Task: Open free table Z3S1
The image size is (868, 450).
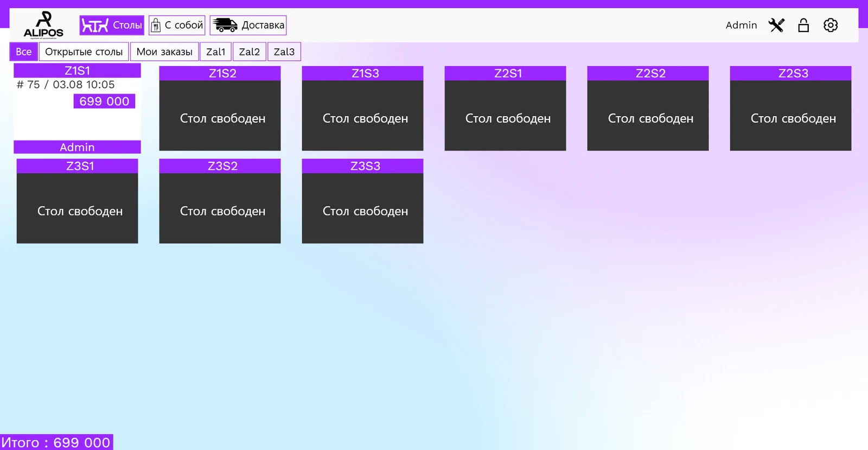Action: tap(77, 201)
